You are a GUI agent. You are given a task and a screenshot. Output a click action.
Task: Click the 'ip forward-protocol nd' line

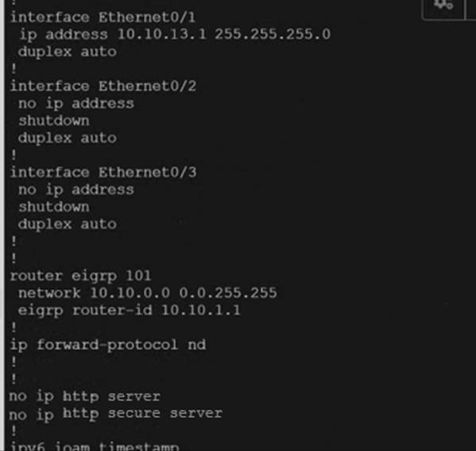pos(108,345)
